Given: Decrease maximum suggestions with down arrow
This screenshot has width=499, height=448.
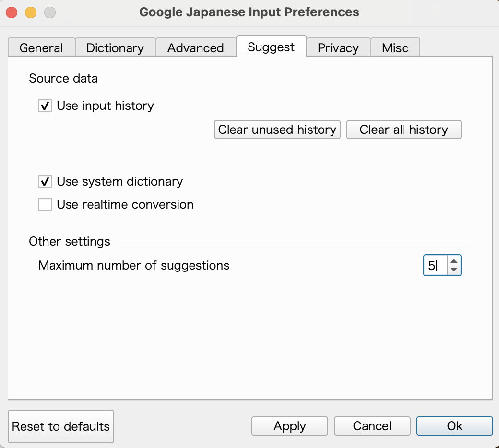Looking at the screenshot, I should coord(454,270).
